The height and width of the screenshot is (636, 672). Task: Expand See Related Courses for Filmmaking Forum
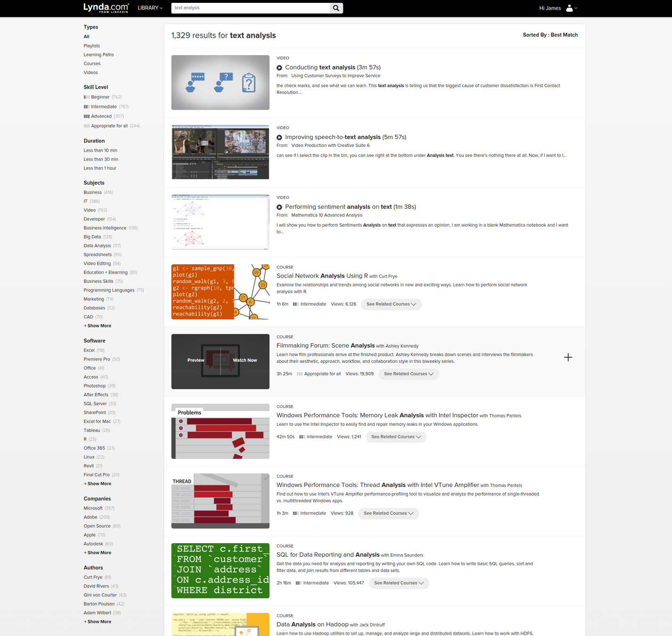click(x=409, y=374)
